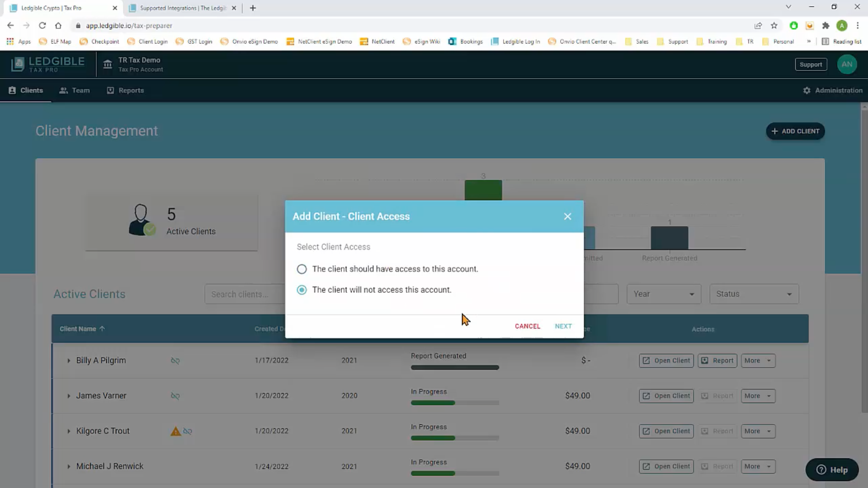868x488 pixels.
Task: Open the Bookings bookmark in the bookmarks bar
Action: [465, 41]
